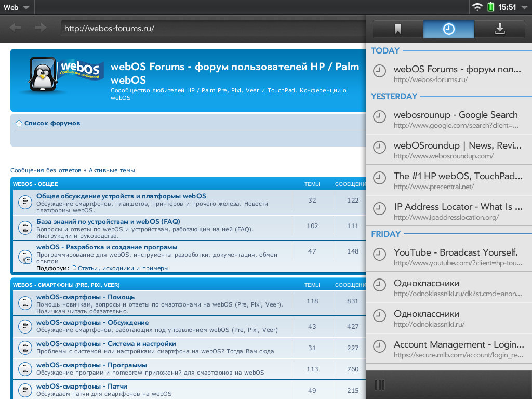
Task: Open База знаний по устройствам forum
Action: [108, 221]
